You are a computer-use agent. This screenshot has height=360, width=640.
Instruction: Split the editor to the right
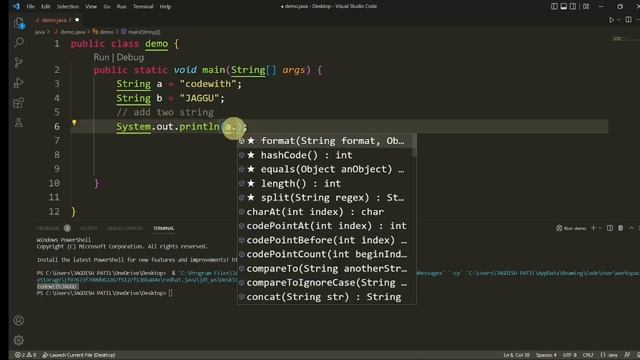coord(629,20)
